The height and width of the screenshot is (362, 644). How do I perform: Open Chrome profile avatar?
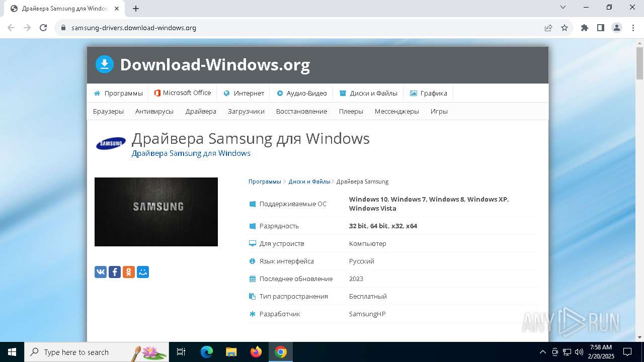617,28
